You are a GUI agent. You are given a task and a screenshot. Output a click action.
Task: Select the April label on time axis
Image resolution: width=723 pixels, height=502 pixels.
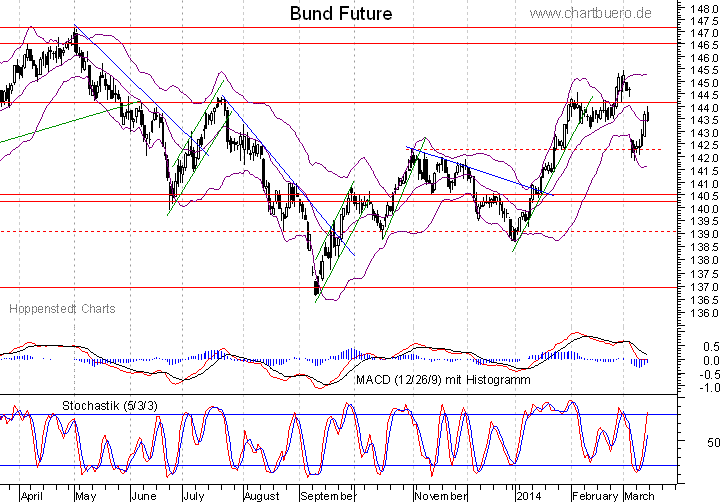[x=32, y=496]
